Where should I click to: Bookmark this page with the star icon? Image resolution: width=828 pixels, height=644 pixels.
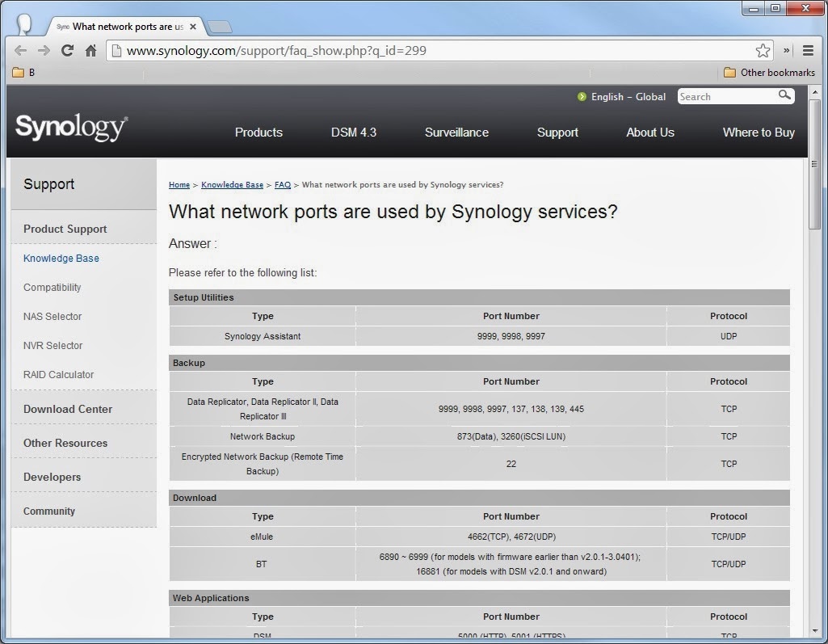763,51
